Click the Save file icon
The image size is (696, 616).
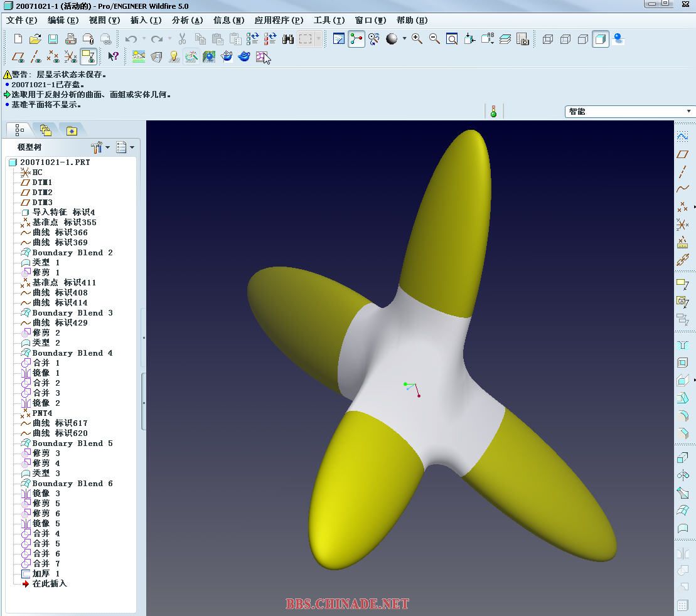click(x=53, y=39)
